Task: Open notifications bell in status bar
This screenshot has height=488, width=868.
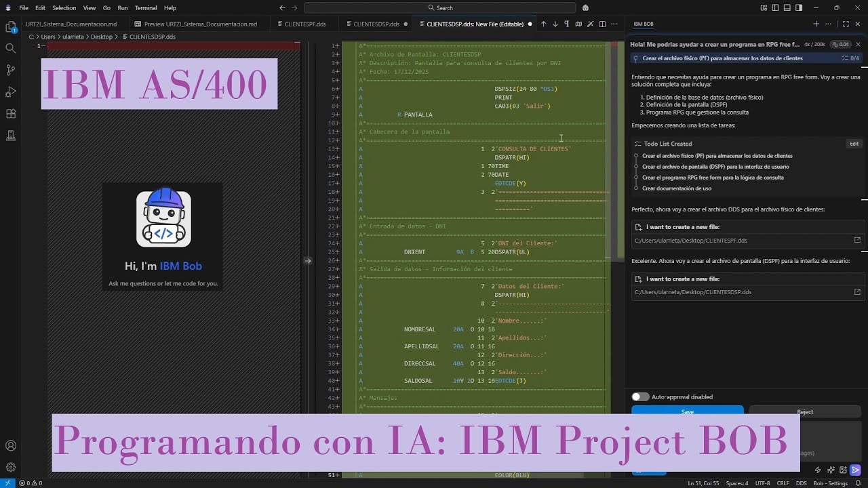Action: 858,483
